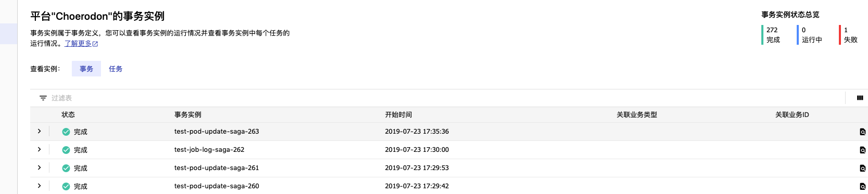The width and height of the screenshot is (868, 194).
Task: Switch to the 事务 view tab
Action: 86,69
